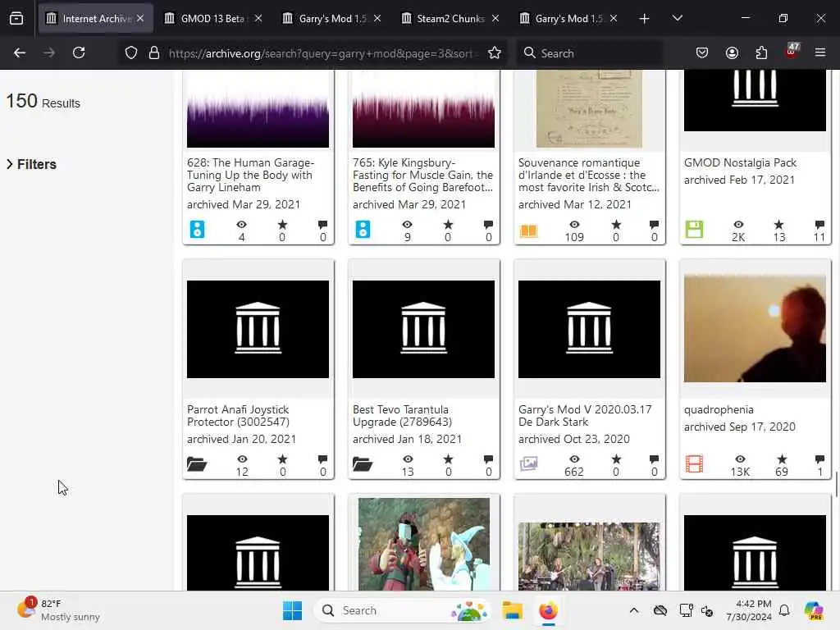Open the Firefox hamburger menu
The image size is (840, 630).
click(x=820, y=52)
